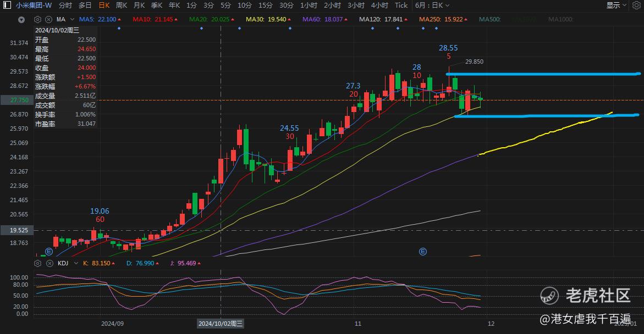The image size is (644, 334).
Task: Switch to the 4小时 four-hour chart
Action: coord(379,5)
